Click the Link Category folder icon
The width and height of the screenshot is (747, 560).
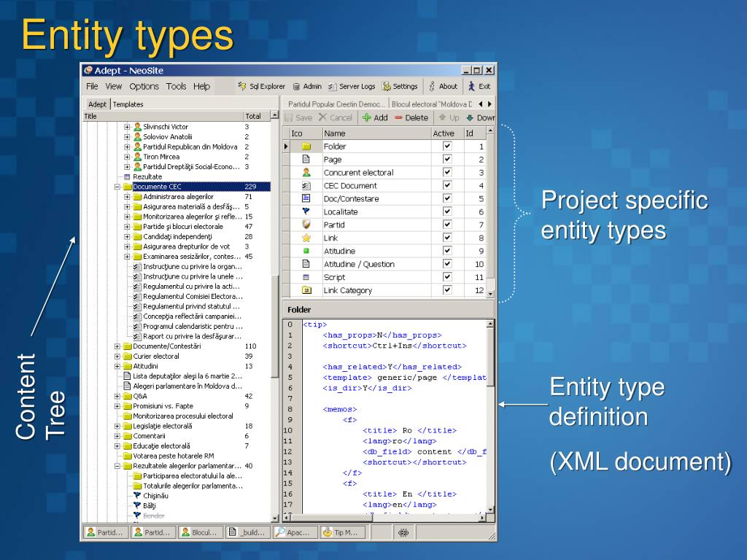tap(306, 289)
